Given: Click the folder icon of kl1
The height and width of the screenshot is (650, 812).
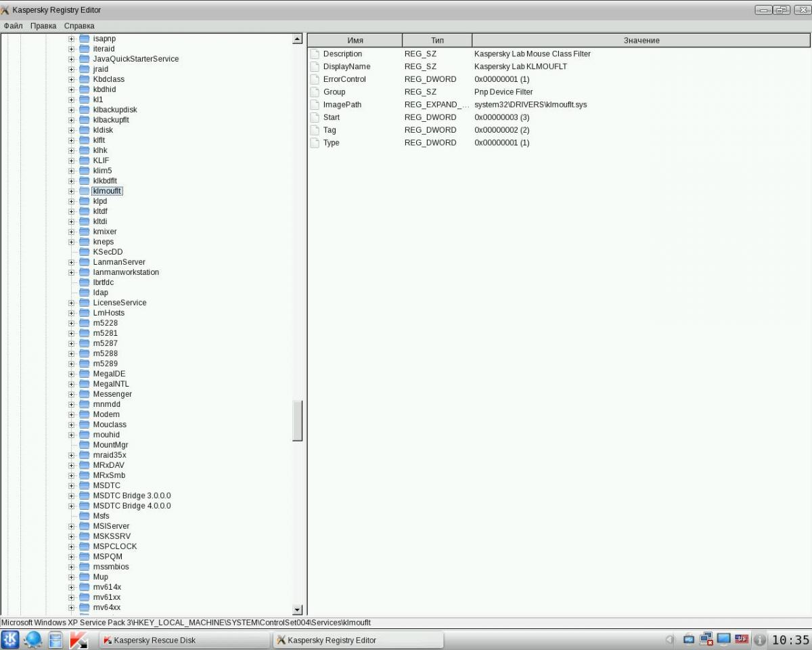Looking at the screenshot, I should [84, 100].
